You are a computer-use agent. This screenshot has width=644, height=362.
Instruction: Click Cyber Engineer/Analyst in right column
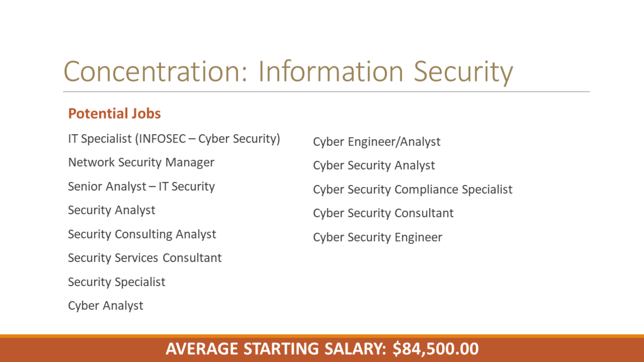[377, 142]
